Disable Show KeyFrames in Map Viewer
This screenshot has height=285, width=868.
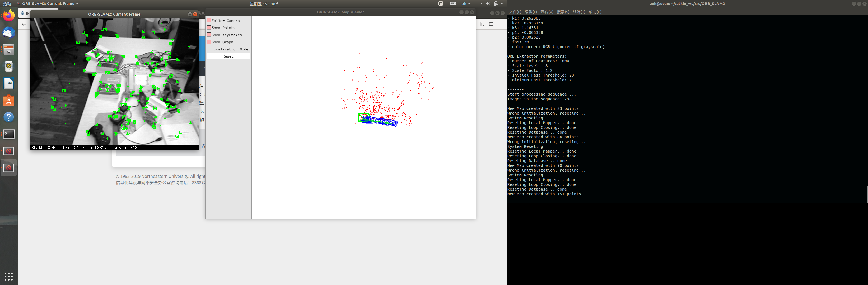pyautogui.click(x=209, y=35)
